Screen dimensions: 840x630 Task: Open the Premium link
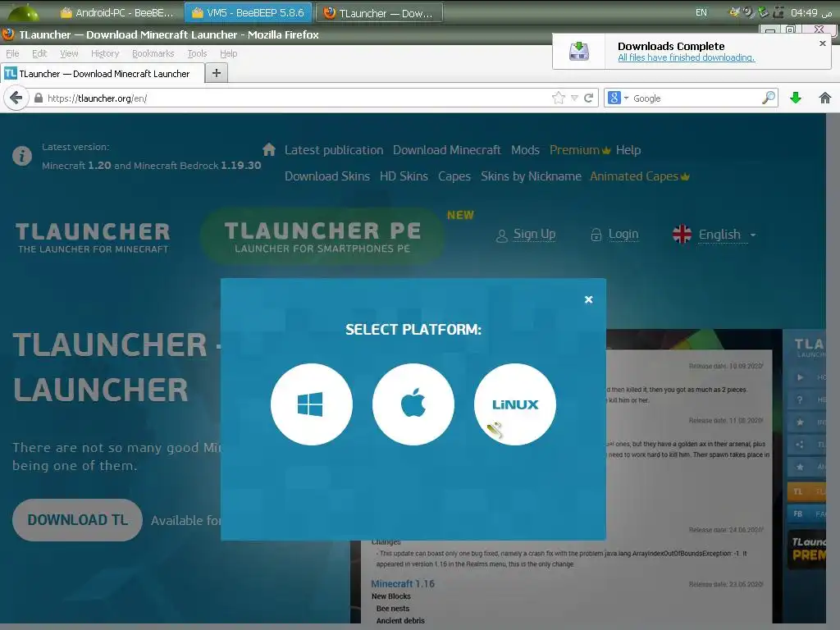coord(580,150)
